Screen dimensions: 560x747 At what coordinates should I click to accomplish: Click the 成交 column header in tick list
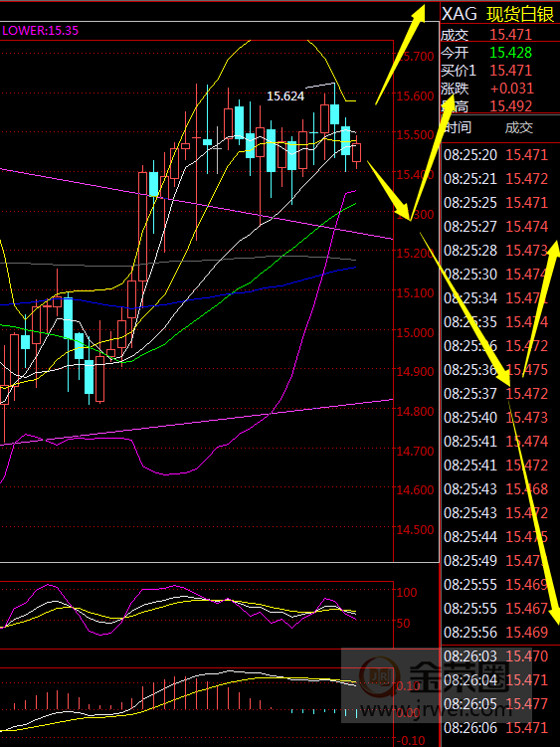[519, 127]
